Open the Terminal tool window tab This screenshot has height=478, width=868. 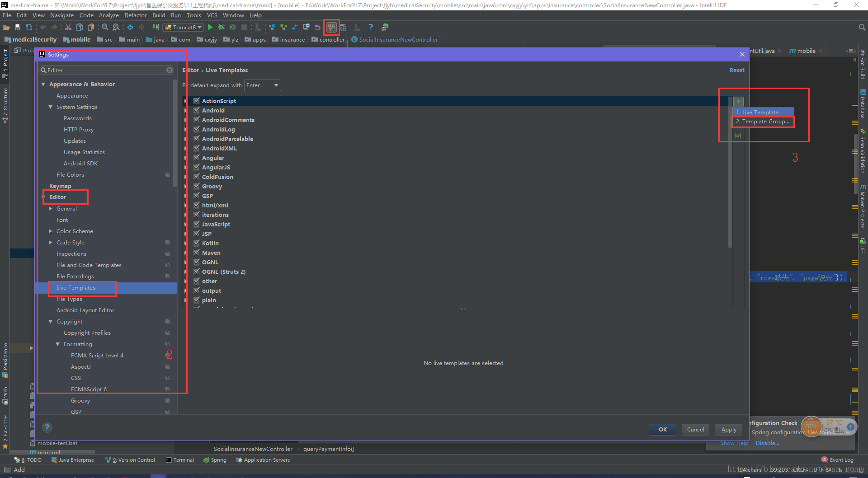pos(180,460)
